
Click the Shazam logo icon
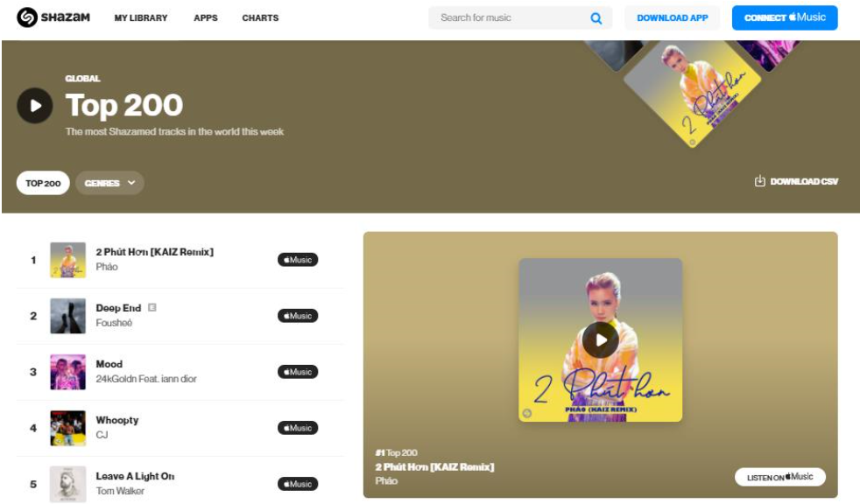pos(27,17)
